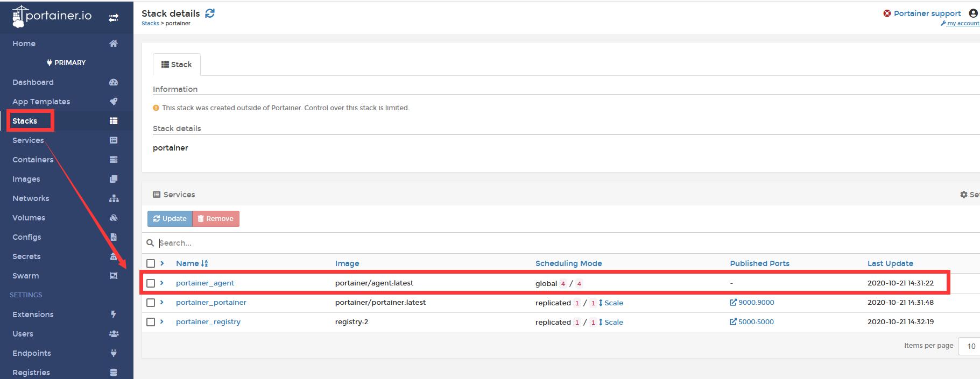Screen dimensions: 980x379
Task: Open Dashboard in the sidebar
Action: pyautogui.click(x=33, y=82)
